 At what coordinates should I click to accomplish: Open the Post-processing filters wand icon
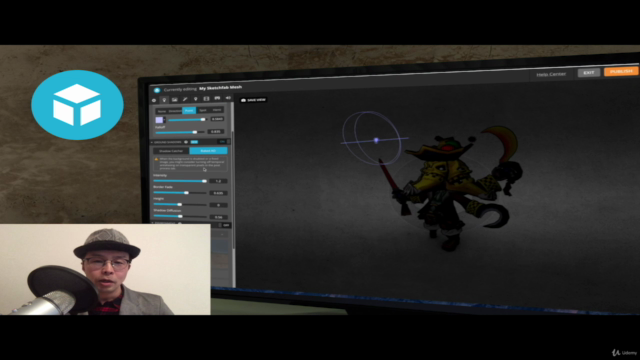185,99
